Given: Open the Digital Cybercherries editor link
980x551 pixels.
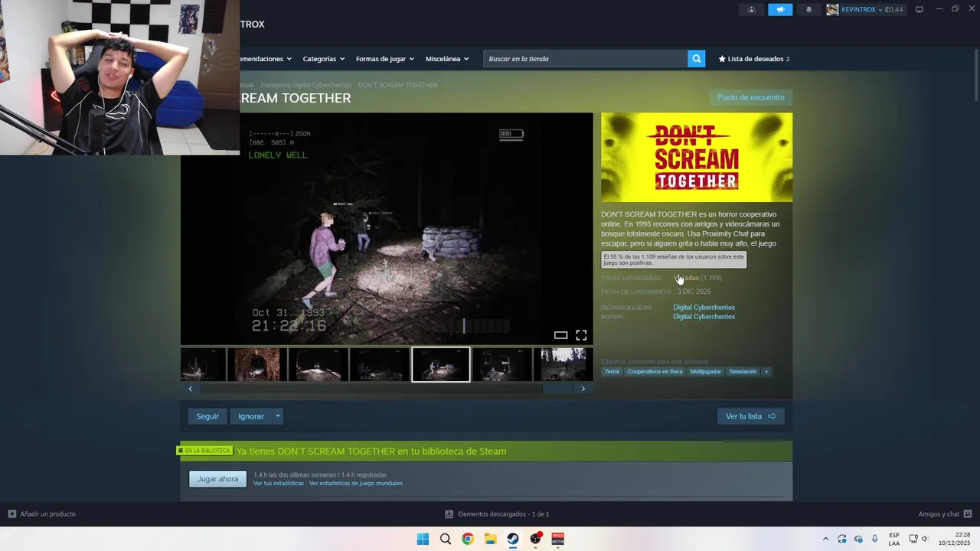Looking at the screenshot, I should [x=704, y=317].
